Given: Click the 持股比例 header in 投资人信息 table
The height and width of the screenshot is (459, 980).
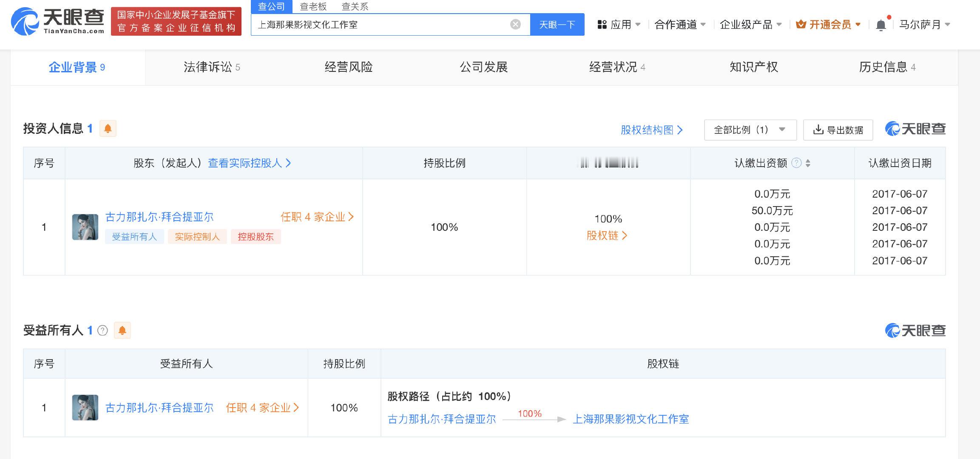Looking at the screenshot, I should pos(445,163).
